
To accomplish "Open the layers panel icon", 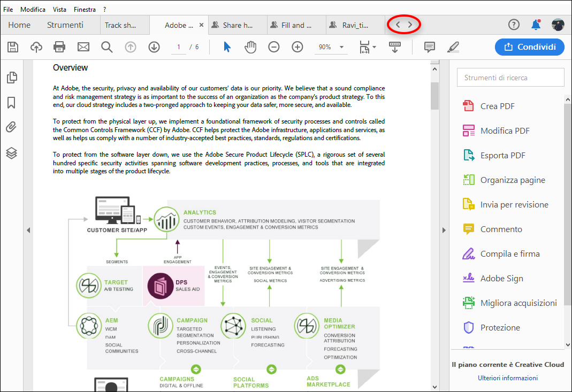I will coord(11,153).
